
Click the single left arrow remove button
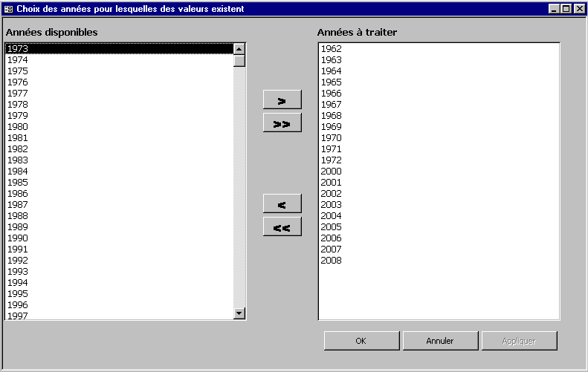tap(282, 204)
